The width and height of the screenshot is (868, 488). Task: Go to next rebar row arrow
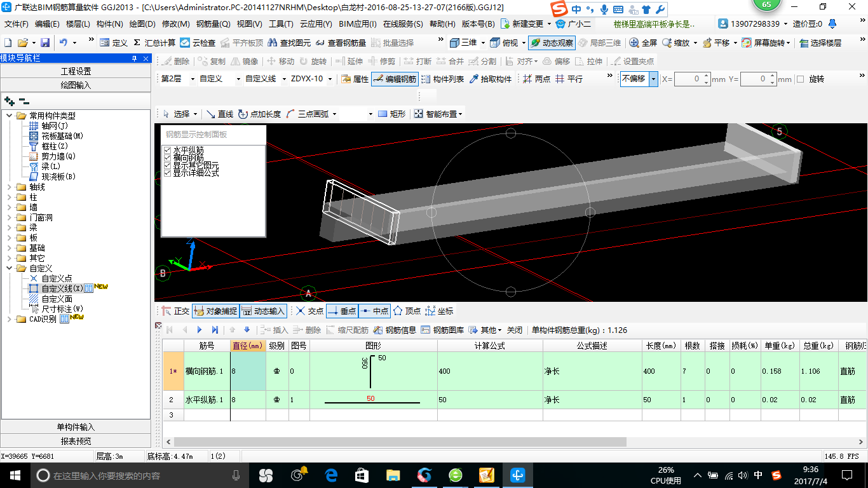click(200, 330)
